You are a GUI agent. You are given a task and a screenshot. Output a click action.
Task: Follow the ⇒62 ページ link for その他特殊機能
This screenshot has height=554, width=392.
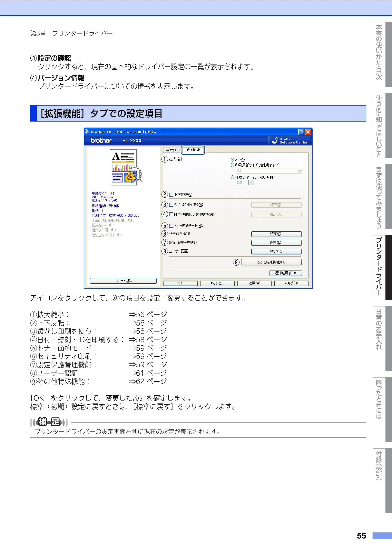click(148, 381)
